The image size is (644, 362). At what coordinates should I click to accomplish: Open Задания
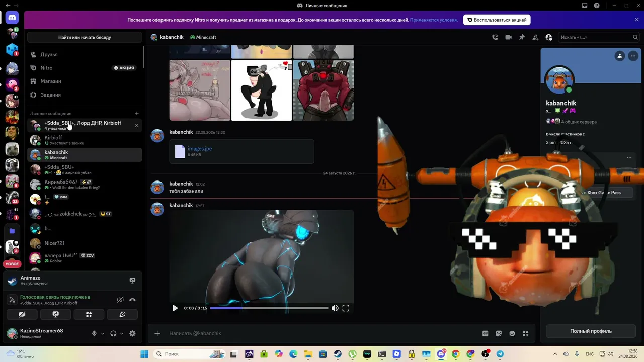(x=85, y=95)
